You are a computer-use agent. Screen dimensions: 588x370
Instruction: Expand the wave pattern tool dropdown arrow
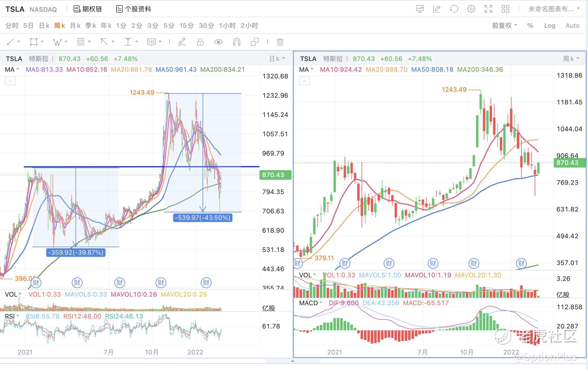(x=66, y=41)
